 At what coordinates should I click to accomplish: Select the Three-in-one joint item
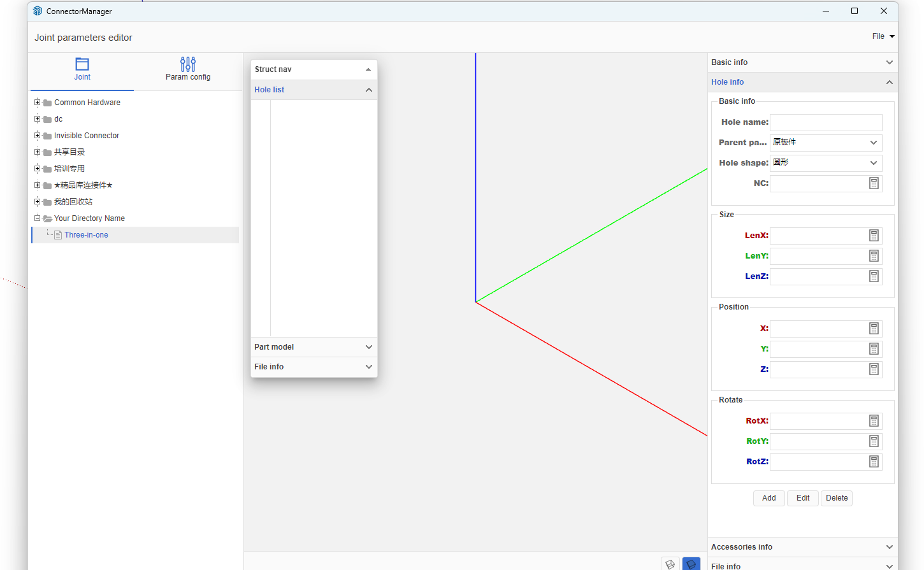(x=86, y=235)
